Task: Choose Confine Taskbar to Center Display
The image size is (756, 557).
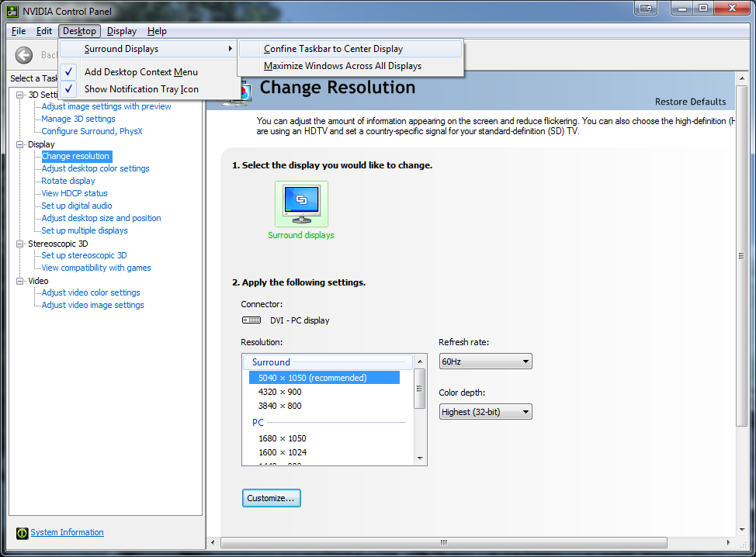Action: click(333, 49)
